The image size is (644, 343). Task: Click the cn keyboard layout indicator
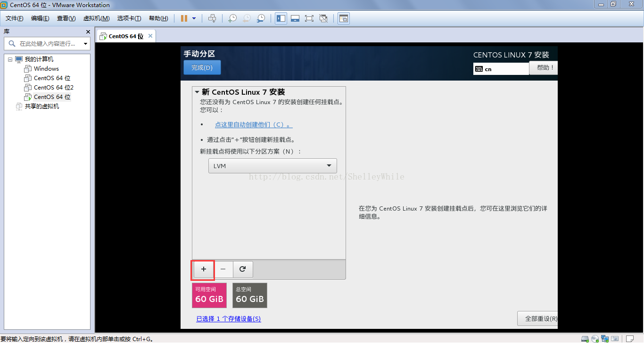[x=501, y=69]
